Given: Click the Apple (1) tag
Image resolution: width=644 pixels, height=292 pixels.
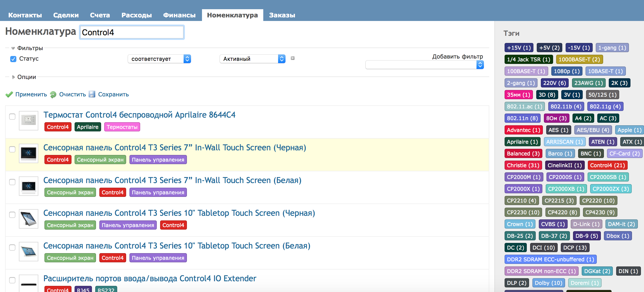Looking at the screenshot, I should pyautogui.click(x=629, y=130).
